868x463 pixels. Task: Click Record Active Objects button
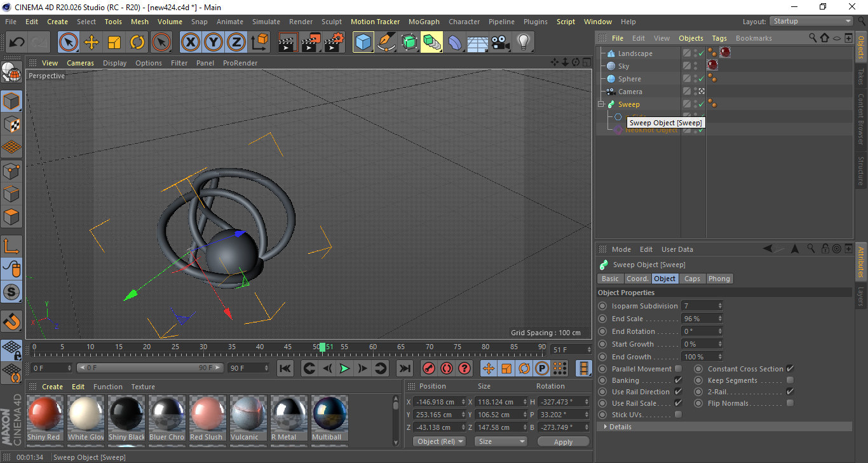(x=428, y=368)
